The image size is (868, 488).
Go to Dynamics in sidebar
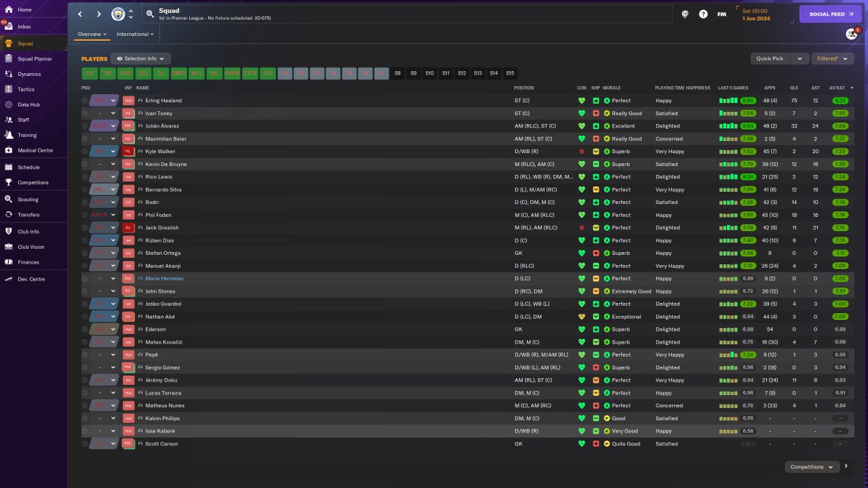(x=8, y=74)
